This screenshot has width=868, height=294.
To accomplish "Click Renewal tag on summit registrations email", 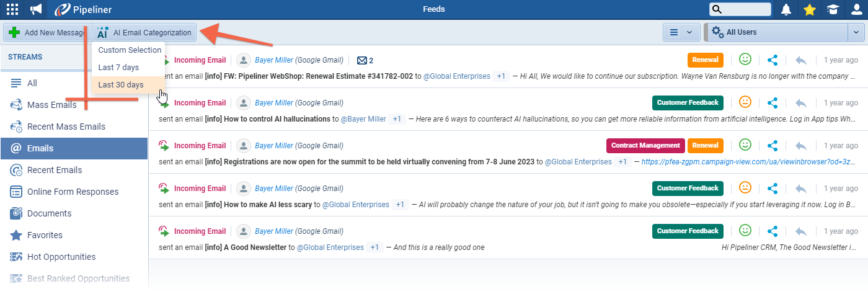I will click(x=706, y=146).
